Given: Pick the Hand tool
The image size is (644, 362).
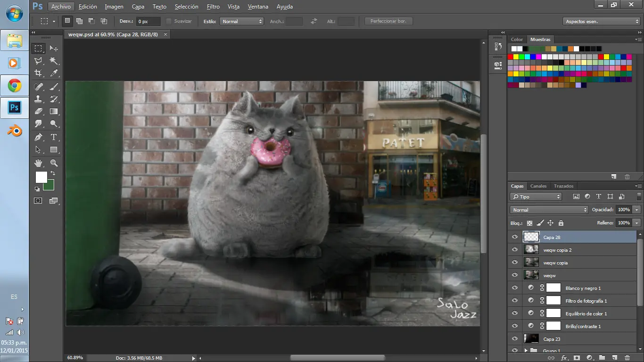Looking at the screenshot, I should pos(39,163).
